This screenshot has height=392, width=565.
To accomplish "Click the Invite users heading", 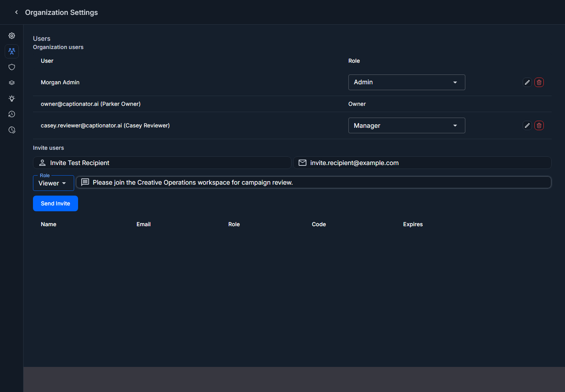I will tap(48, 148).
